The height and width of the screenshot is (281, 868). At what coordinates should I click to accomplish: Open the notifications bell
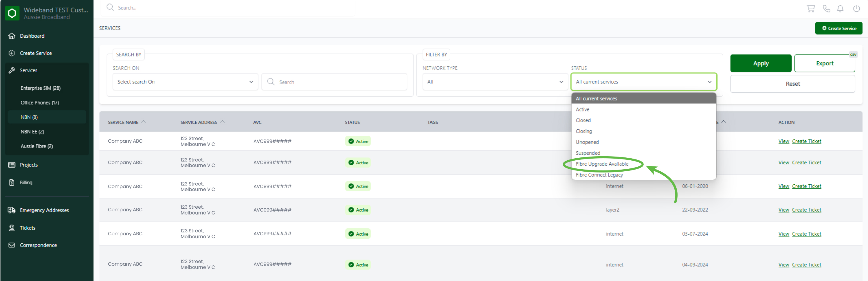click(x=840, y=8)
